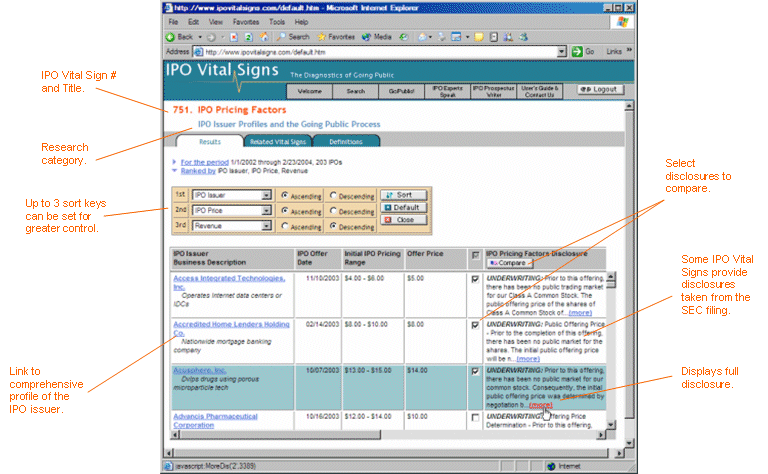Click the more link in Acusphere disclosure
Screen dimensions: 768x474
541,405
